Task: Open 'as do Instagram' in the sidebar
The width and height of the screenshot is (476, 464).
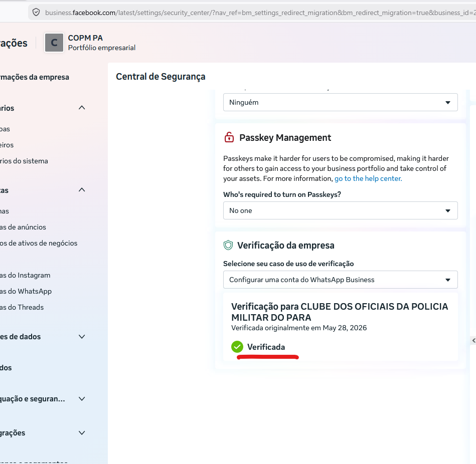Action: pyautogui.click(x=25, y=276)
